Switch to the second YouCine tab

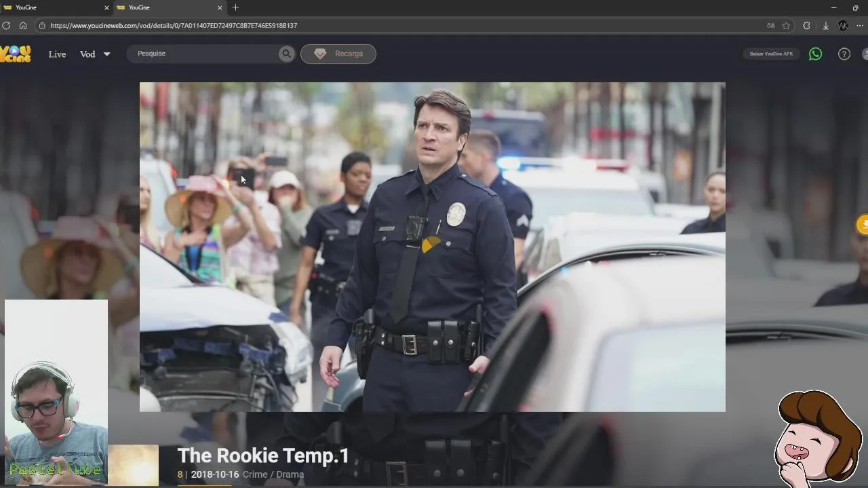point(169,7)
